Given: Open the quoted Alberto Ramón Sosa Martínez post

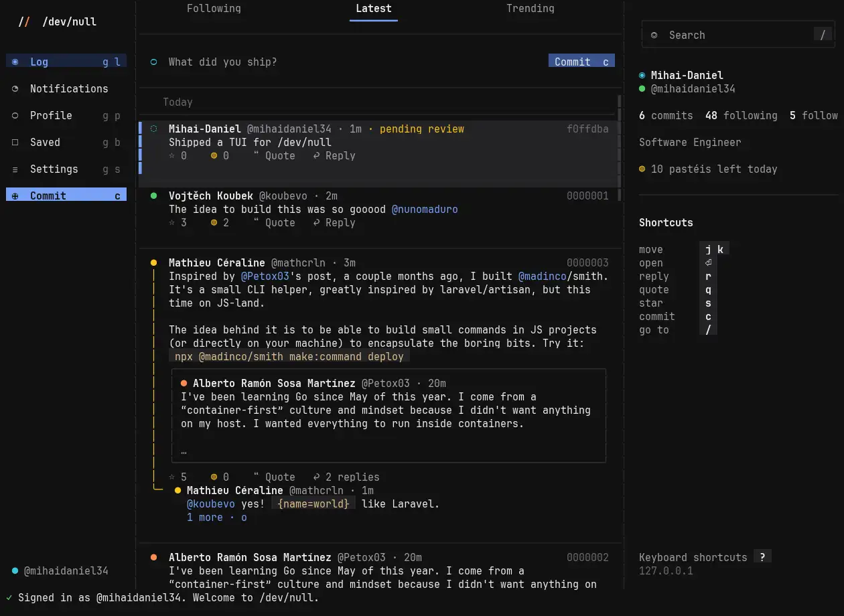Looking at the screenshot, I should coord(389,415).
